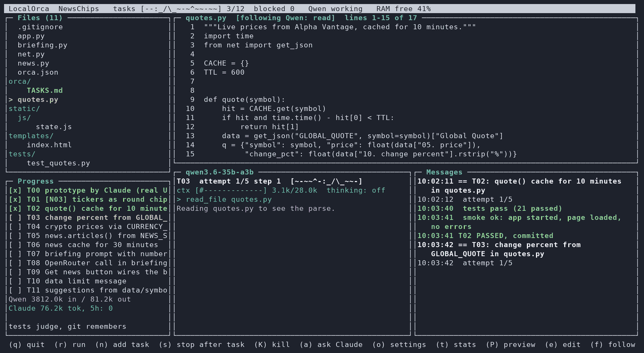
Task: Open TASKS.md in orca folder
Action: tap(45, 90)
